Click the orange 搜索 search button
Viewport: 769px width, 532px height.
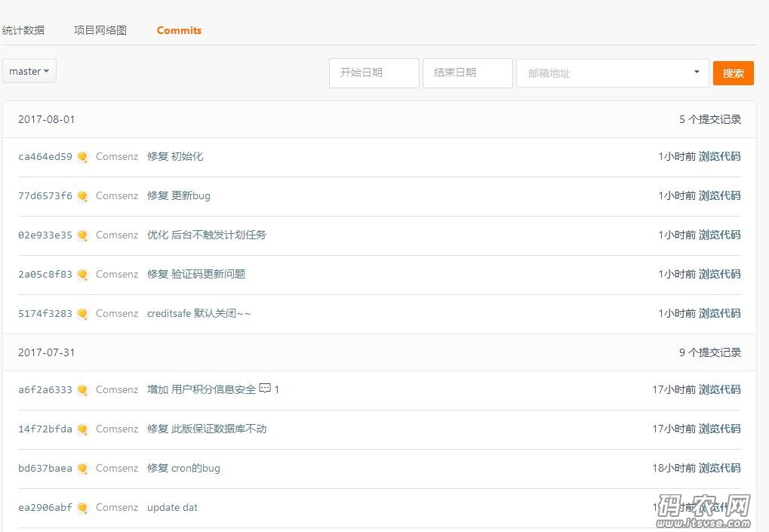734,73
